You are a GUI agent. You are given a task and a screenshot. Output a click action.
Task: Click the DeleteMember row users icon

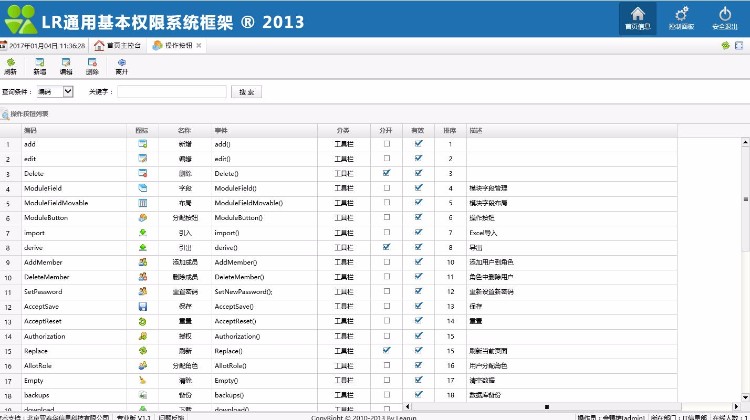click(x=143, y=276)
